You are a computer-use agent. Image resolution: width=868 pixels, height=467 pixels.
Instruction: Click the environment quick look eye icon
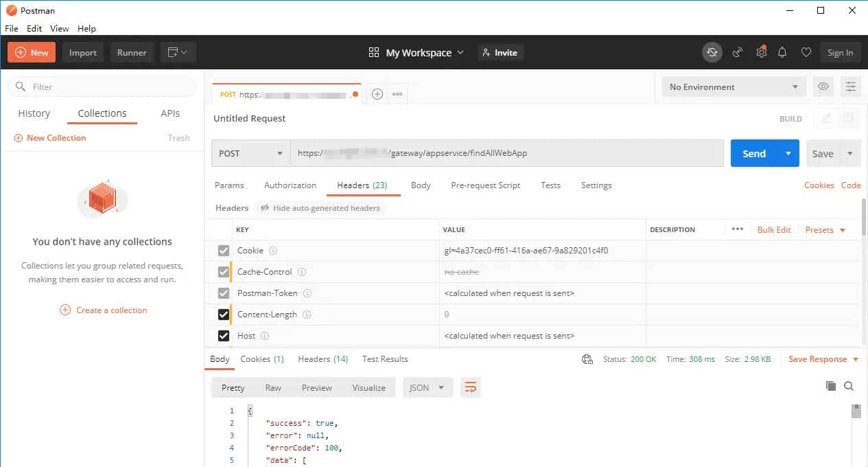click(823, 87)
